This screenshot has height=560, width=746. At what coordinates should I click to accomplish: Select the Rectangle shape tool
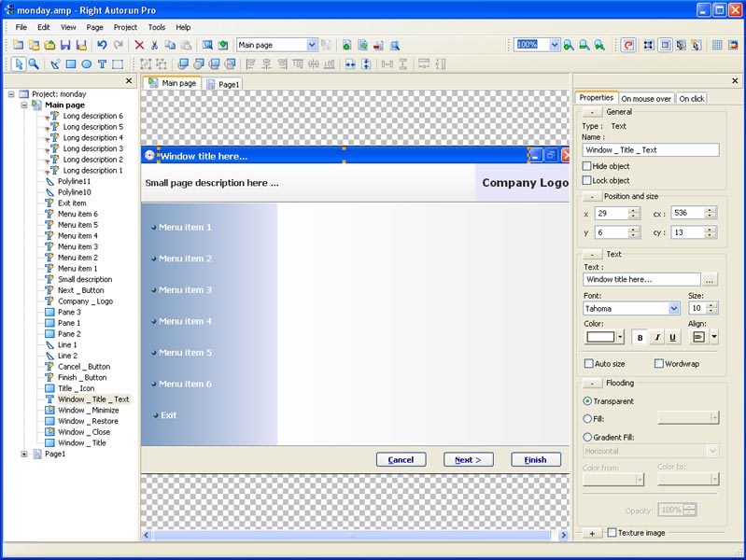click(x=70, y=64)
